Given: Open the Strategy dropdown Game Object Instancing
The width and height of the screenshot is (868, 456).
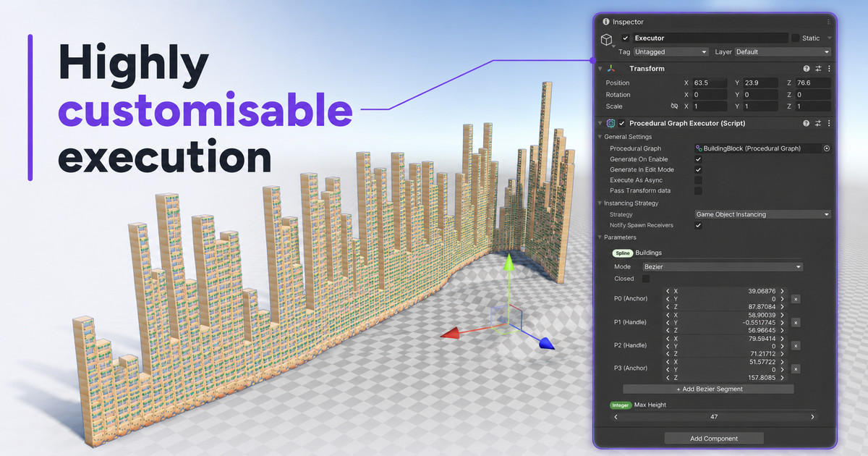Looking at the screenshot, I should click(762, 214).
